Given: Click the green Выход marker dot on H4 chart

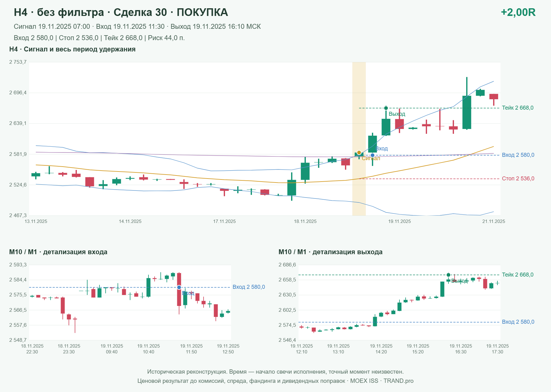Looking at the screenshot, I should (x=386, y=108).
